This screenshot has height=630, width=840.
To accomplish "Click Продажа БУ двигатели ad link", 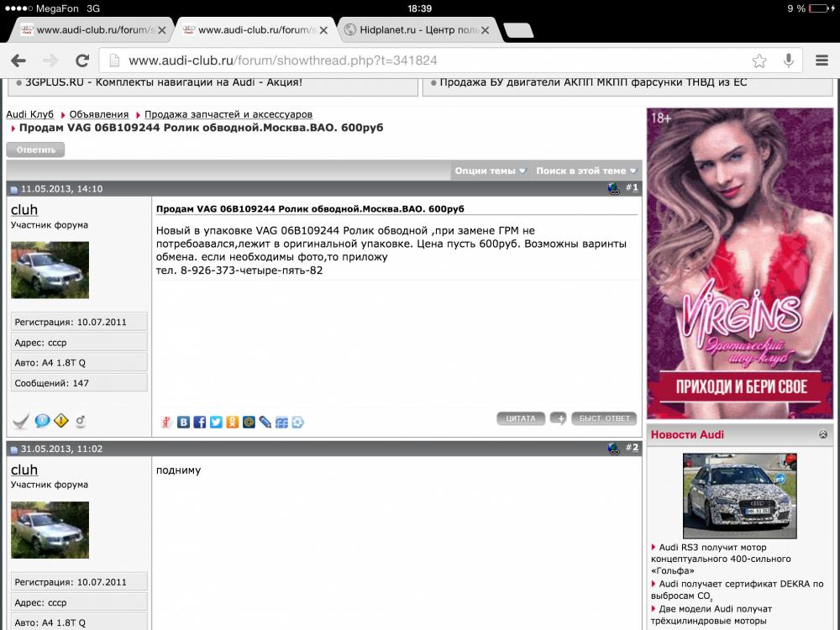I will click(593, 82).
